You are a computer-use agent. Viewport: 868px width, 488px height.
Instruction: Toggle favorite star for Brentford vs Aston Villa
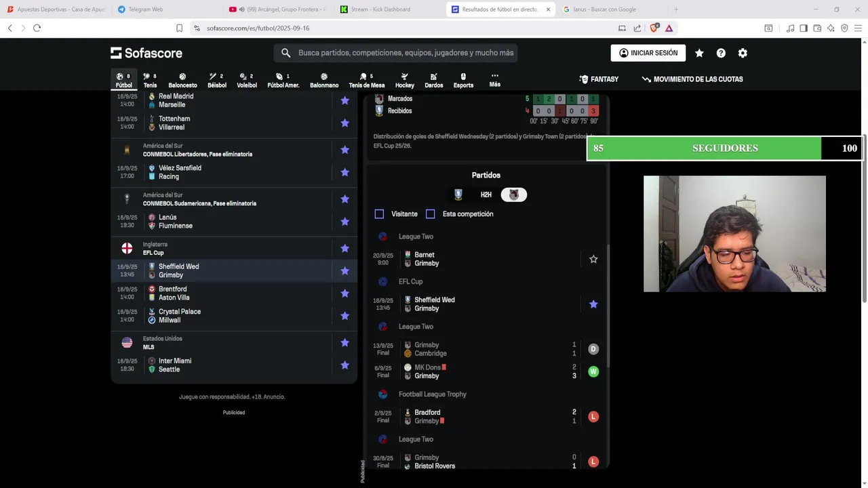(344, 293)
